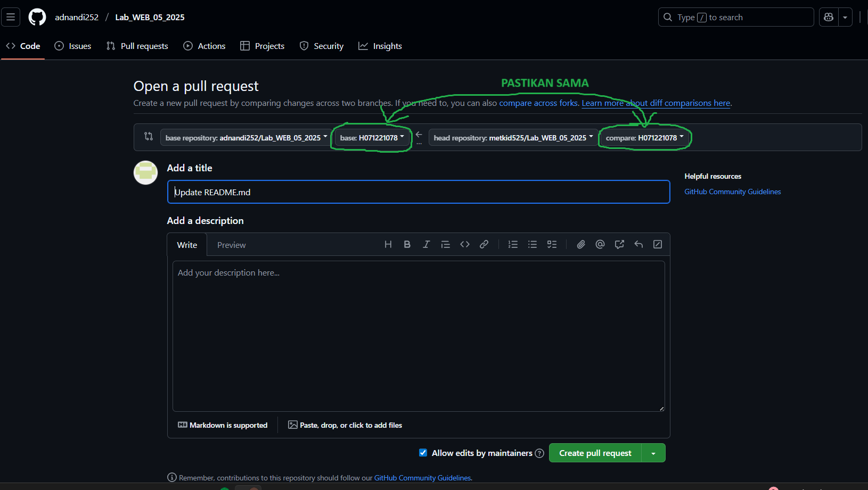Open the adnandi252 owner link
This screenshot has width=868, height=490.
coord(77,17)
